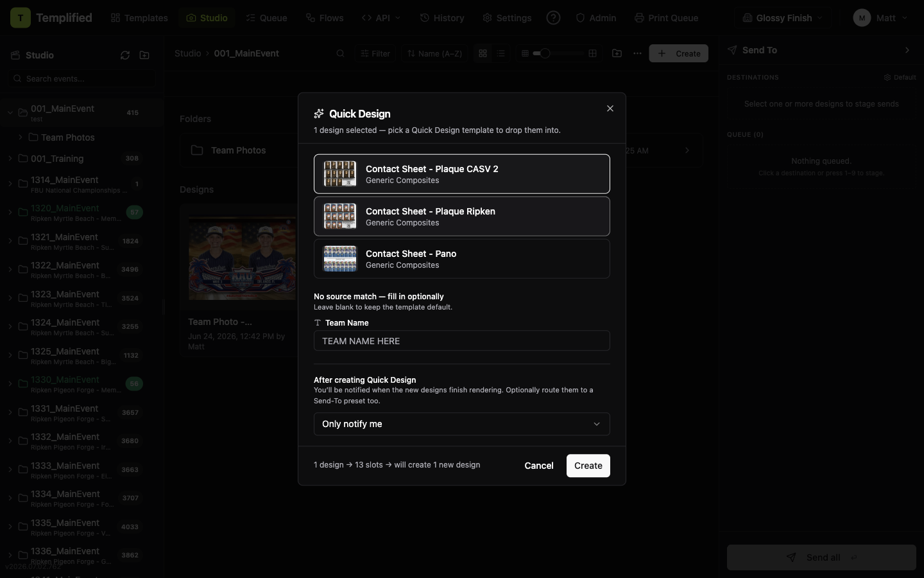This screenshot has width=924, height=578.
Task: Switch to grid view
Action: [x=483, y=53]
